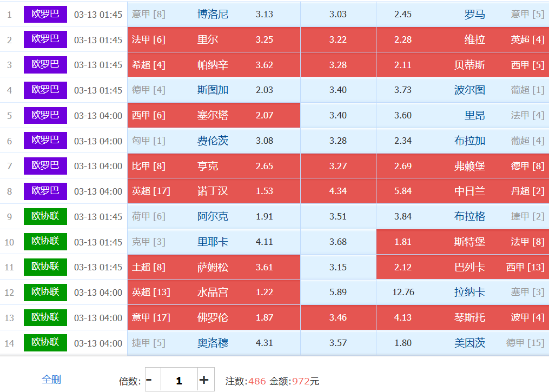
Task: Select away win odds 2.34 for 布拉加
Action: 403,141
